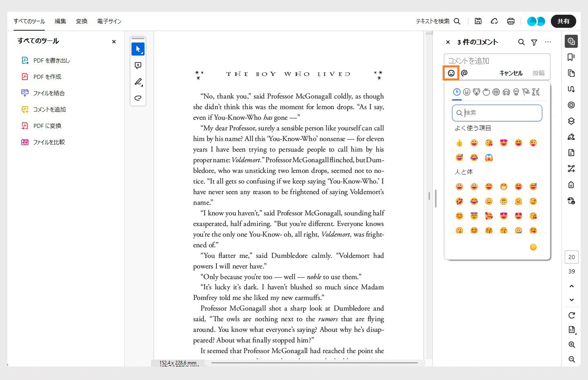Print the document using printer icon
588x380 pixels.
[x=511, y=21]
